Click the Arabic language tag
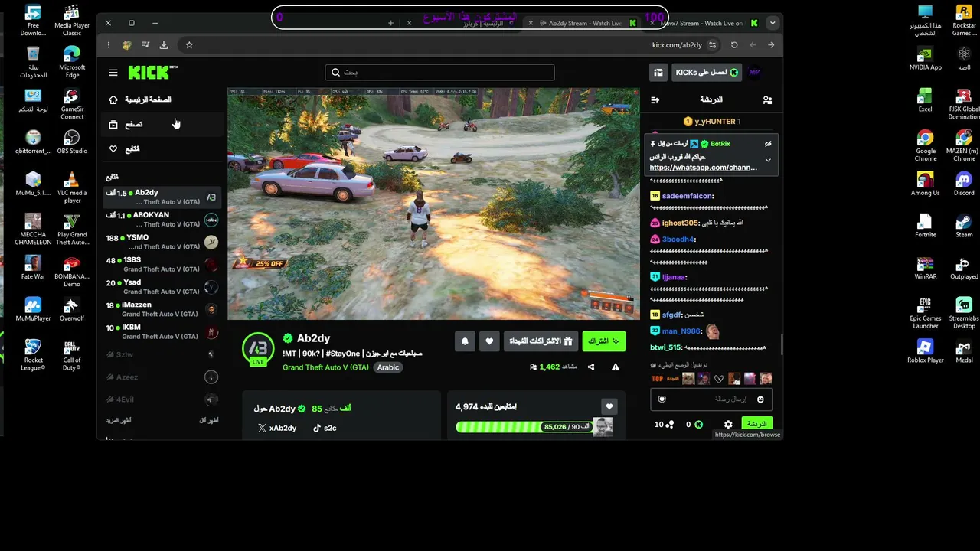 point(388,367)
